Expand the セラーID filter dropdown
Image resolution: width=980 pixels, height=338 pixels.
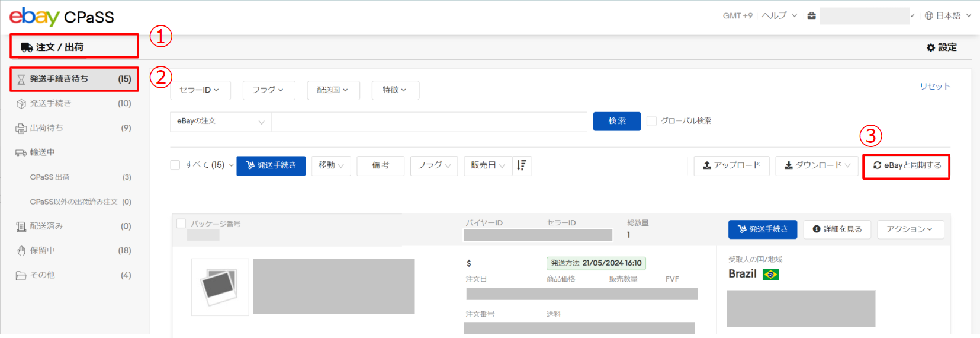coord(200,90)
